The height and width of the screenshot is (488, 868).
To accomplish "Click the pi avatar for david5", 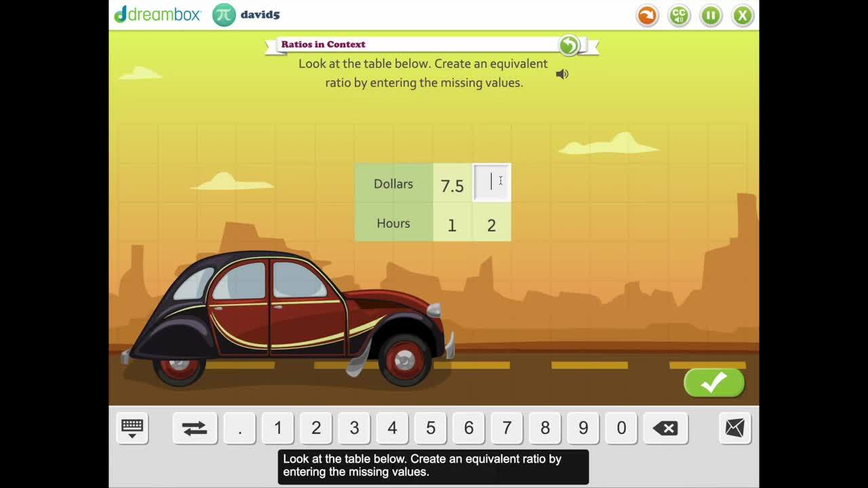I will [x=224, y=15].
